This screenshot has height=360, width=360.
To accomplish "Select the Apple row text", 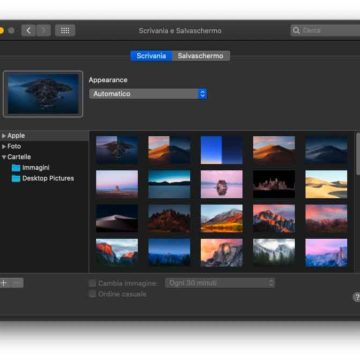I will [x=16, y=136].
